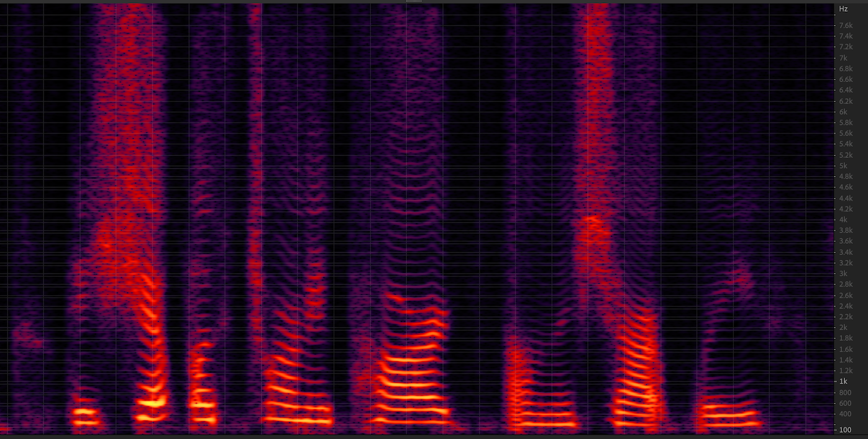The height and width of the screenshot is (439, 868).
Task: Click the 1k frequency axis label
Action: [x=843, y=381]
